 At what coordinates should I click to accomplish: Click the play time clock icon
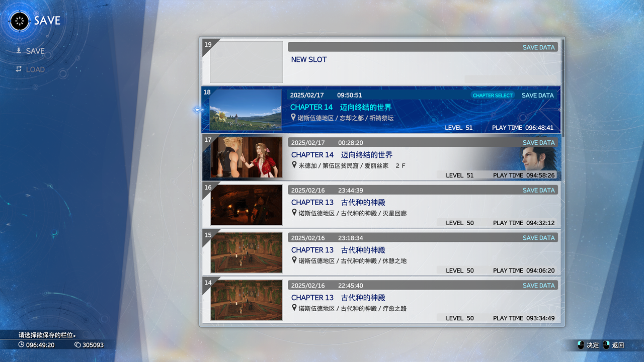pos(21,345)
